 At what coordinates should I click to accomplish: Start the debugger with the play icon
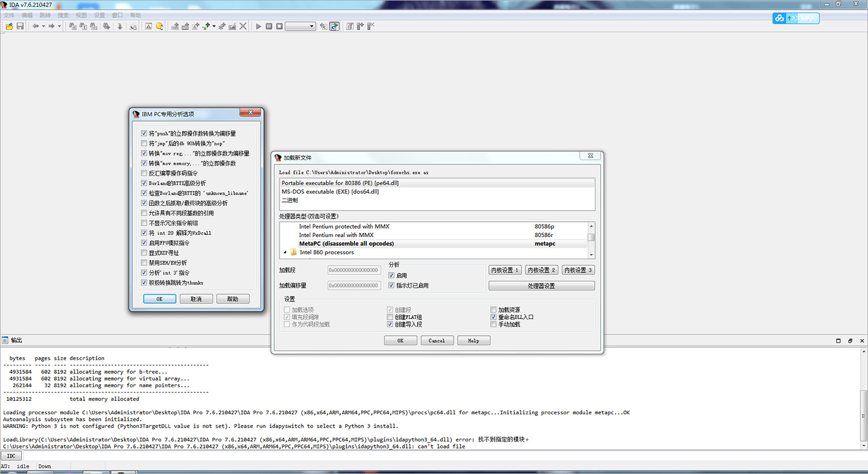259,26
